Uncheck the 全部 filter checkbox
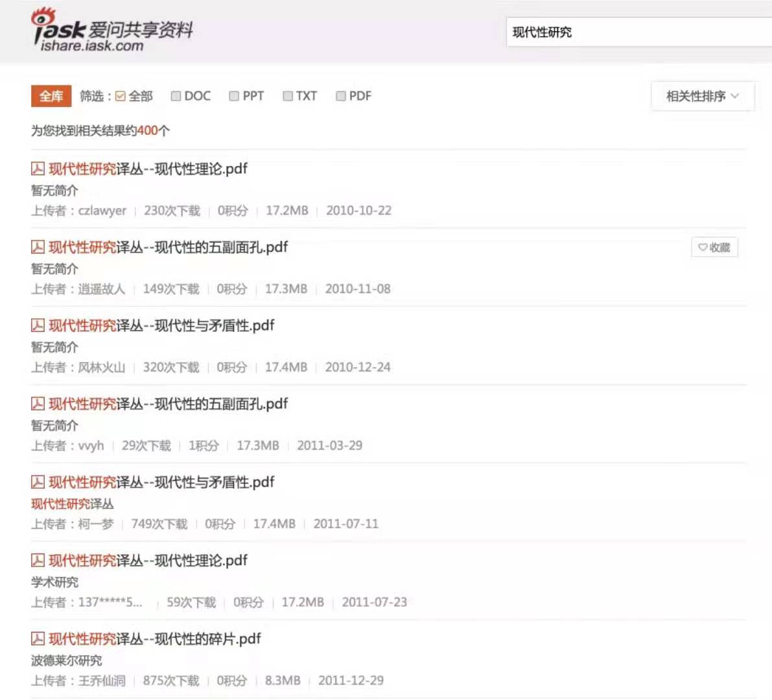This screenshot has height=700, width=772. pyautogui.click(x=120, y=96)
